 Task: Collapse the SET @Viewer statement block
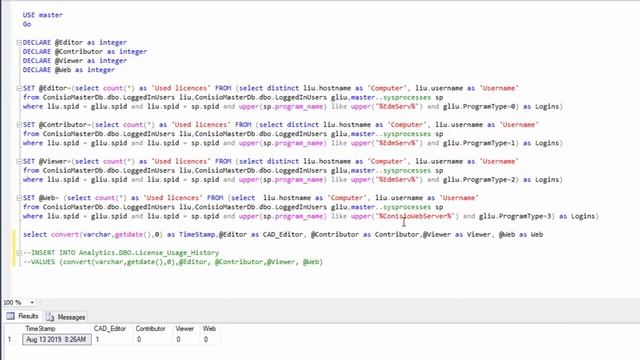(x=19, y=162)
